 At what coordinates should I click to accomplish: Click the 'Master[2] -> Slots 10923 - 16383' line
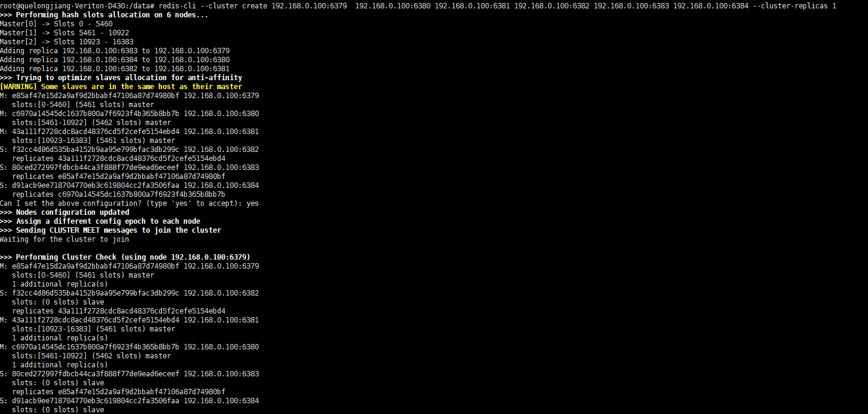[67, 42]
